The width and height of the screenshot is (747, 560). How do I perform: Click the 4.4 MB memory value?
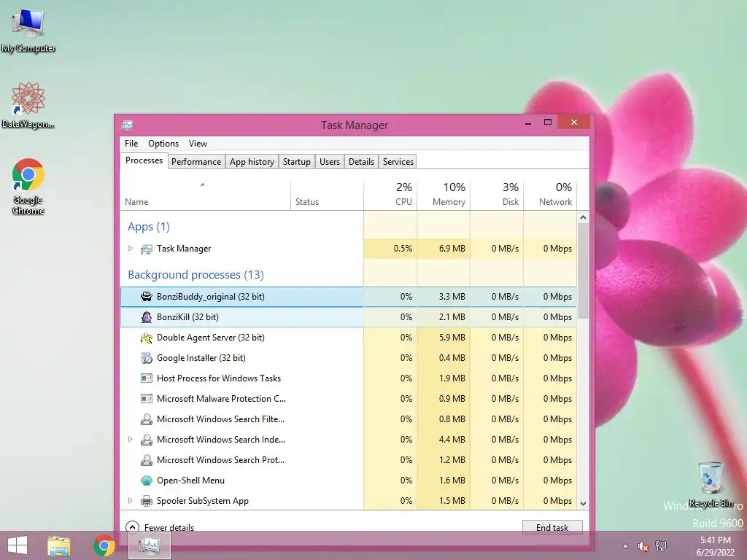click(452, 440)
